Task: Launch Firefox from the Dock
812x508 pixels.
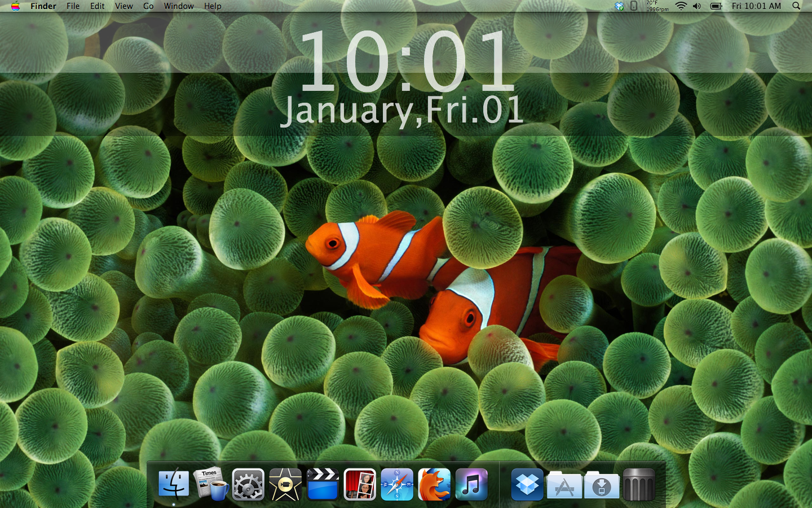Action: 434,484
